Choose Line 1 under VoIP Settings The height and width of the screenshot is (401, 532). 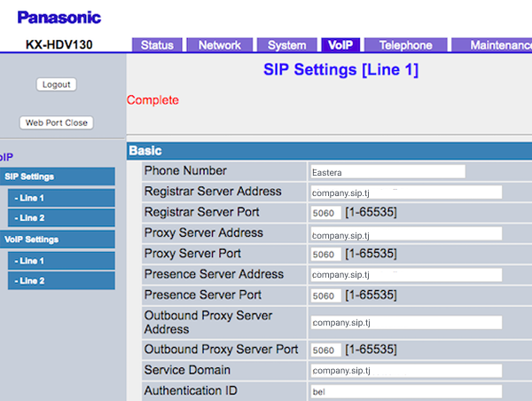click(x=61, y=261)
